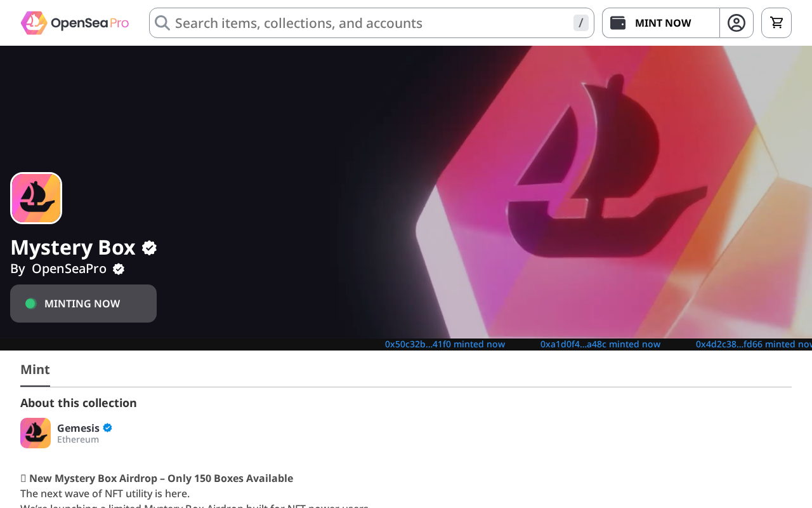Click the verified badge beside Mystery Box
Screen dimensions: 812x508
click(x=149, y=248)
